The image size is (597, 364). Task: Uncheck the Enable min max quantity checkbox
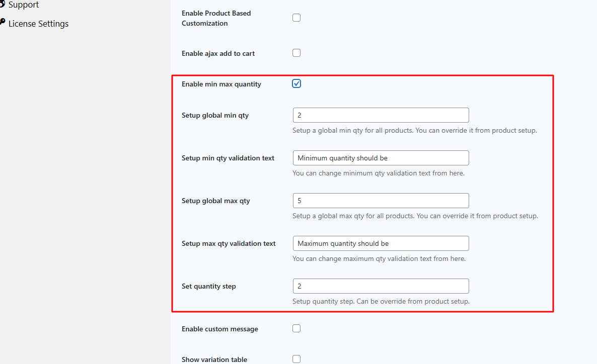click(296, 83)
